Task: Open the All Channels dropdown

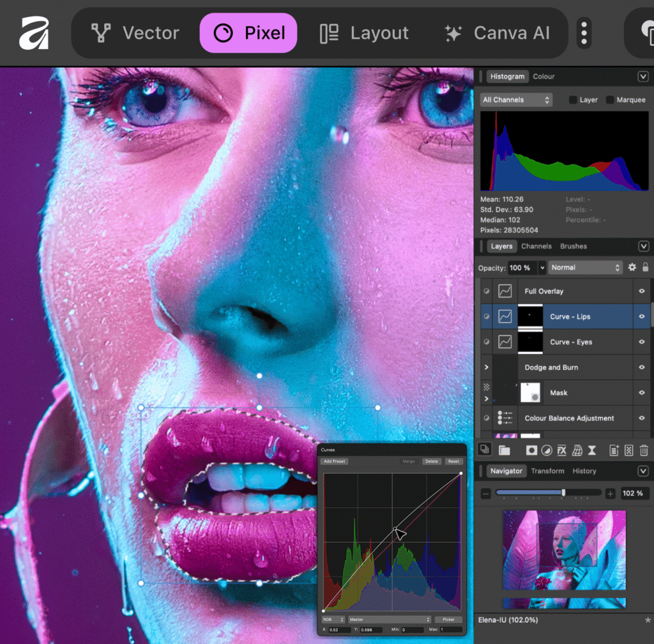Action: pyautogui.click(x=516, y=100)
